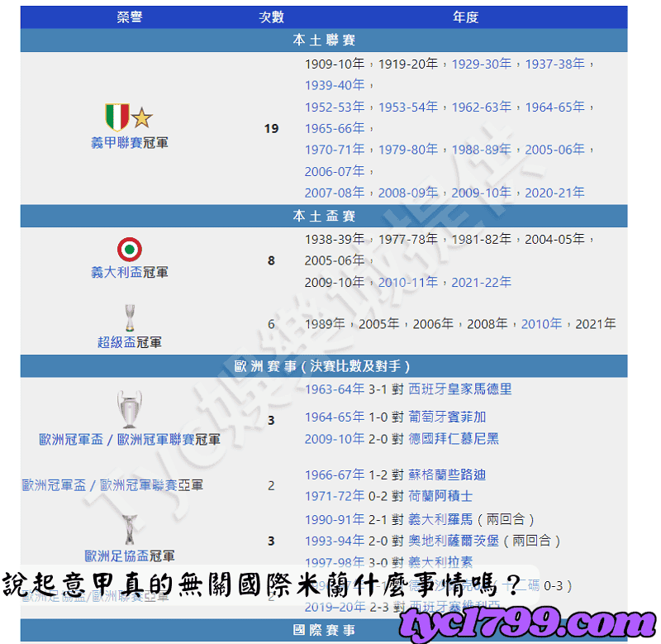The height and width of the screenshot is (644, 661).
Task: Click the Coppa Italia count 8
Action: coord(272,260)
